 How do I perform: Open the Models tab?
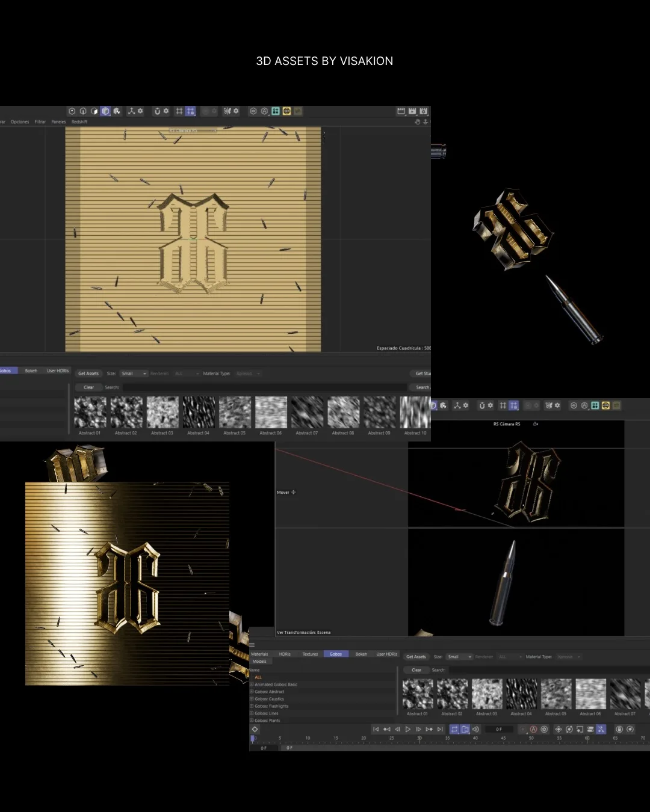coord(259,661)
